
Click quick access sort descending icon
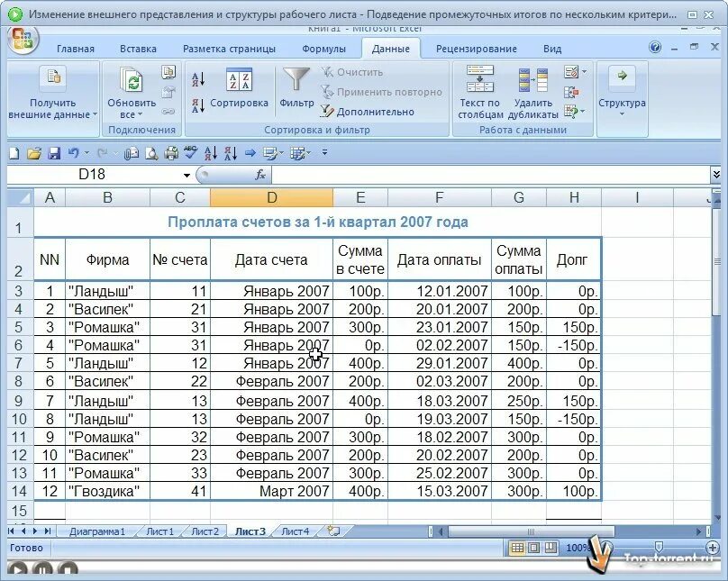[x=231, y=152]
